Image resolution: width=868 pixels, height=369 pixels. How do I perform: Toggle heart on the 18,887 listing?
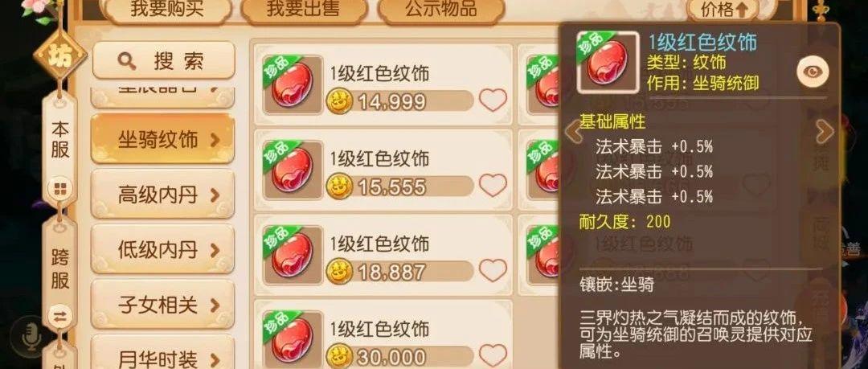[x=492, y=270]
